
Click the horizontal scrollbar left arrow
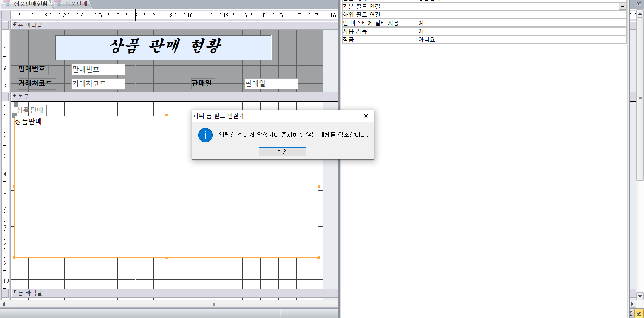(4, 304)
